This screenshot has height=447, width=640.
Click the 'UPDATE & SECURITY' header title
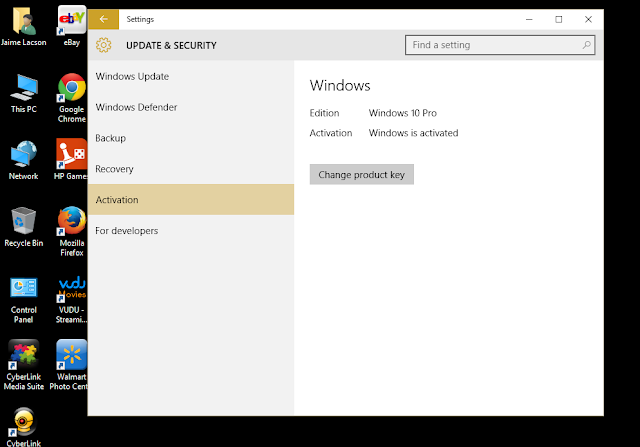coord(171,45)
